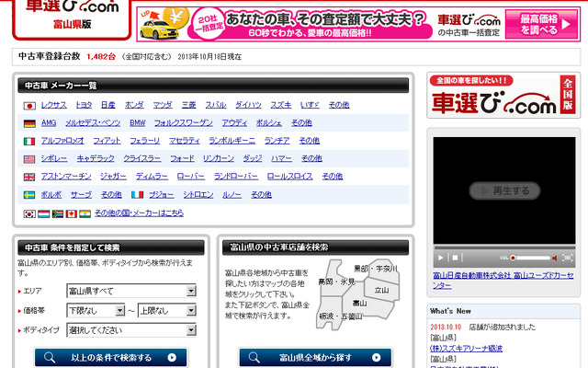Click the フォード maker link
588x368 pixels.
point(182,158)
